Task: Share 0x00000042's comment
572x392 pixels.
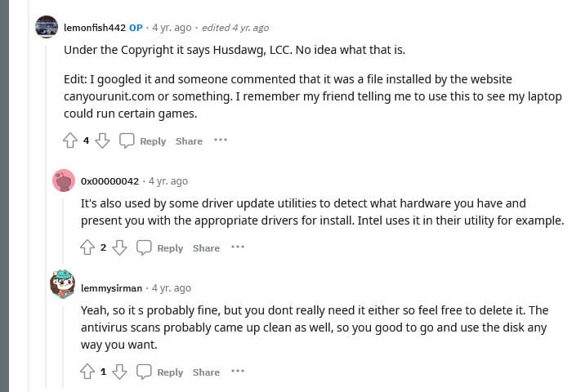Action: pyautogui.click(x=206, y=248)
